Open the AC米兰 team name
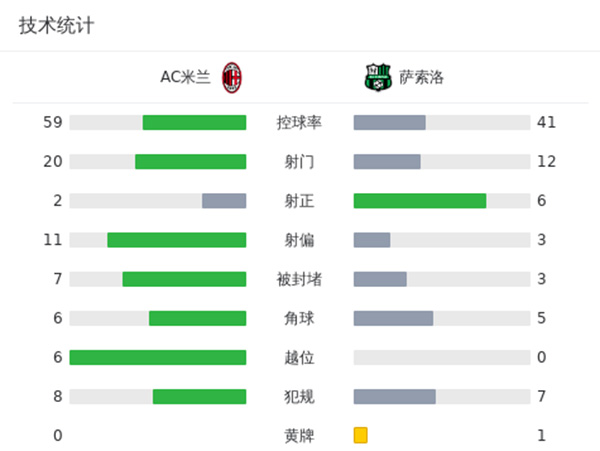Screen dimensions: 600x451 click(x=185, y=77)
